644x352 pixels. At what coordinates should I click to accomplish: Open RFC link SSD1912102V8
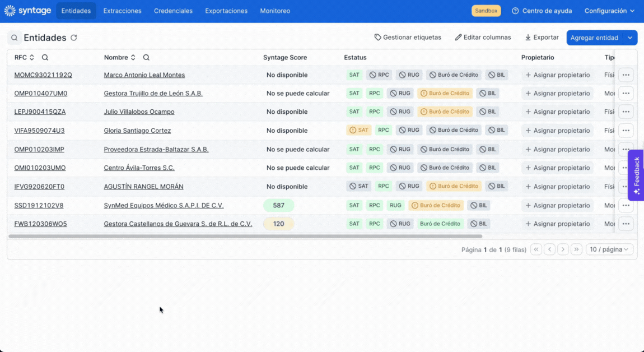point(39,205)
